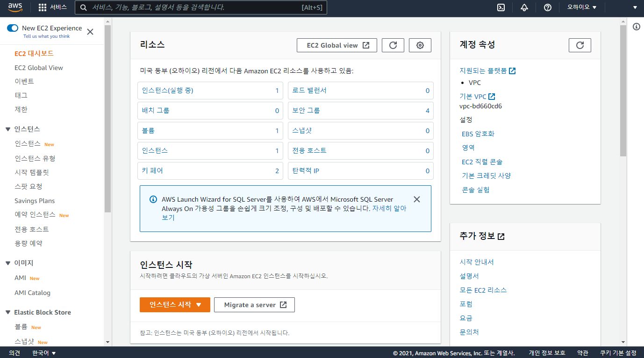Open the account dropdown arrow at top right
644x358 pixels.
[x=635, y=7]
